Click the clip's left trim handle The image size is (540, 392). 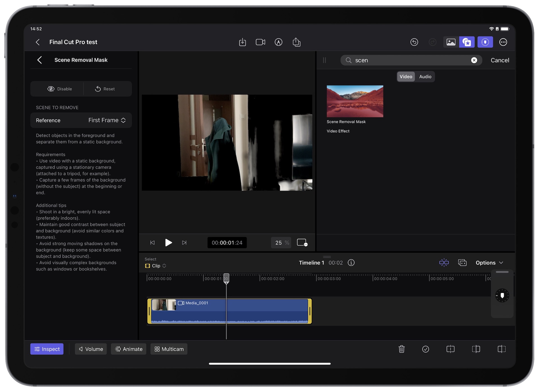[149, 311]
